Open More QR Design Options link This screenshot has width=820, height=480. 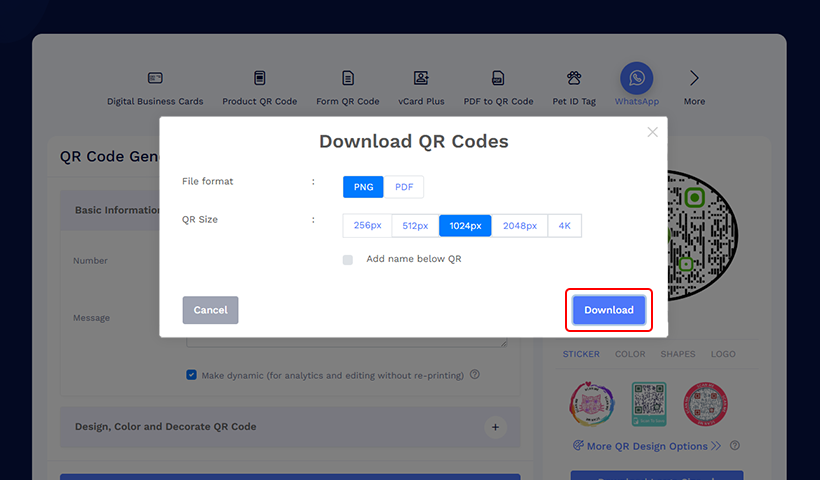(647, 446)
